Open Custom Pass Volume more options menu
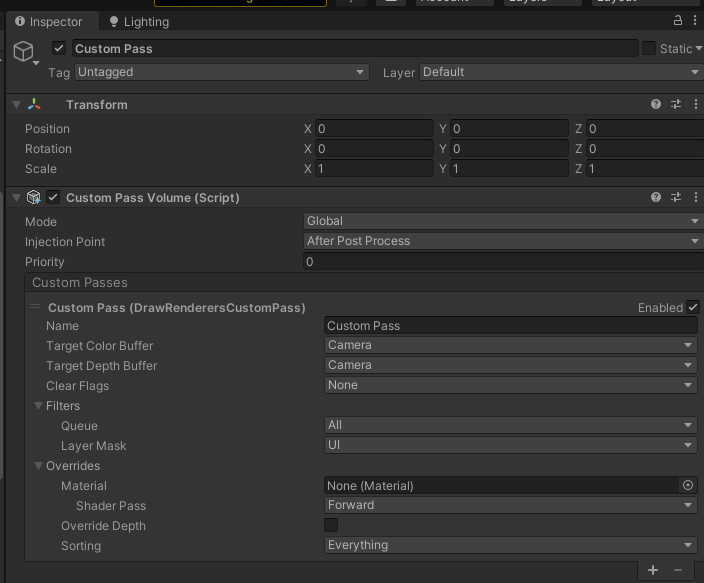The height and width of the screenshot is (583, 704). 695,197
